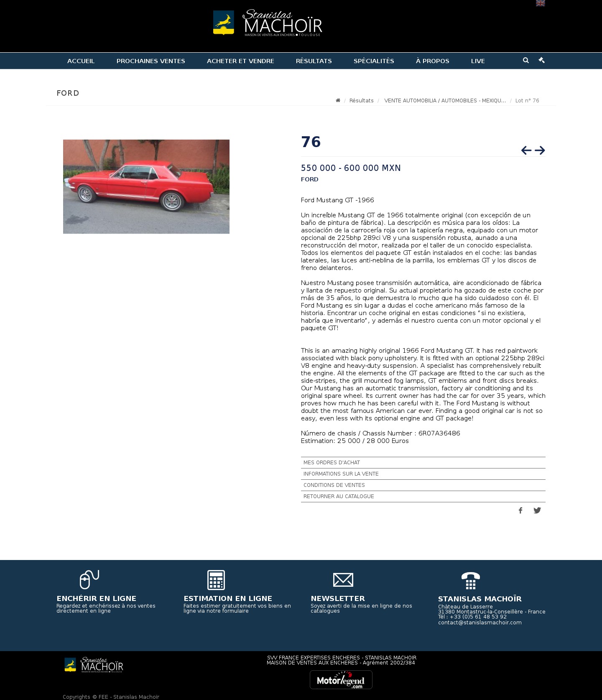This screenshot has height=700, width=602.
Task: Go to home via breadcrumb house icon
Action: (338, 100)
